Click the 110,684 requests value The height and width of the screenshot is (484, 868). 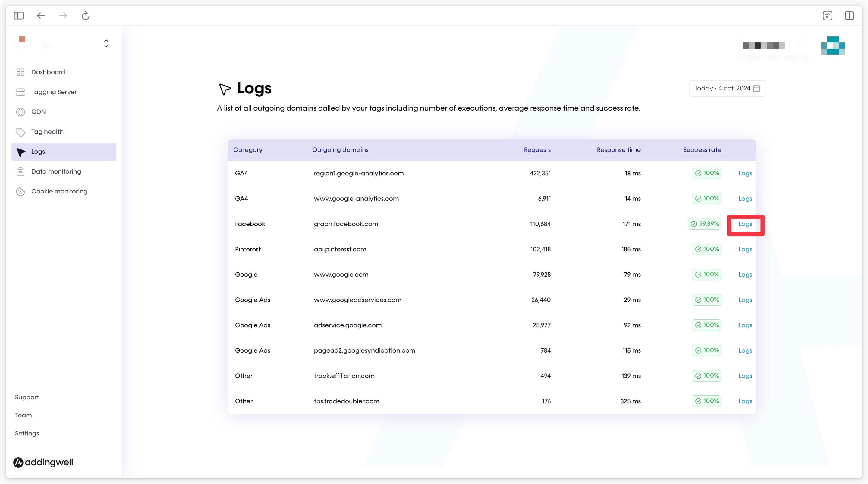click(x=540, y=224)
